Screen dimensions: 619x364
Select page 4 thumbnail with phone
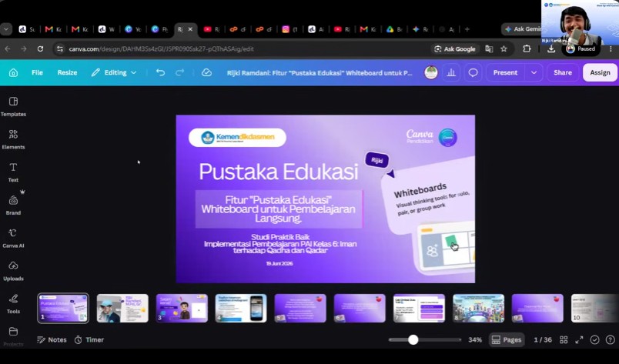[x=241, y=308]
